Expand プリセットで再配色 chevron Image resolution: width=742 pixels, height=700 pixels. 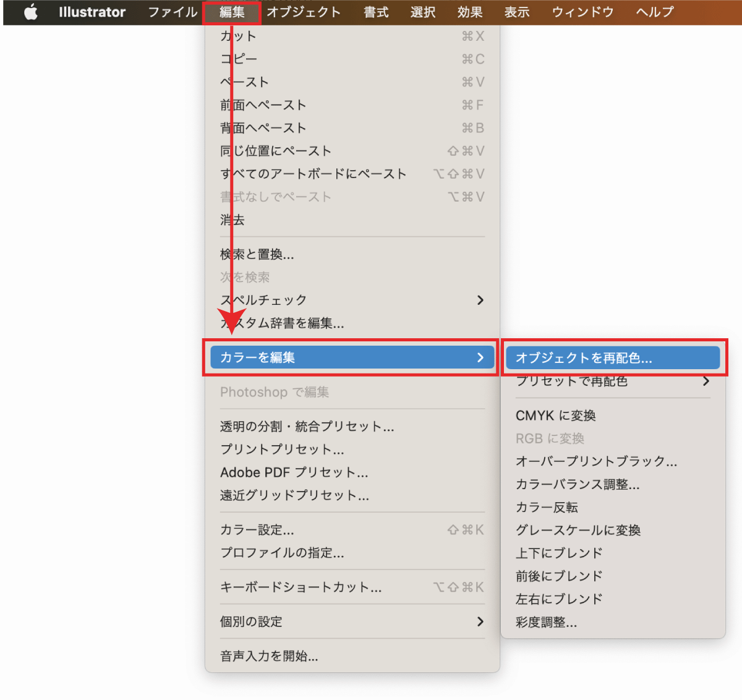pyautogui.click(x=706, y=382)
